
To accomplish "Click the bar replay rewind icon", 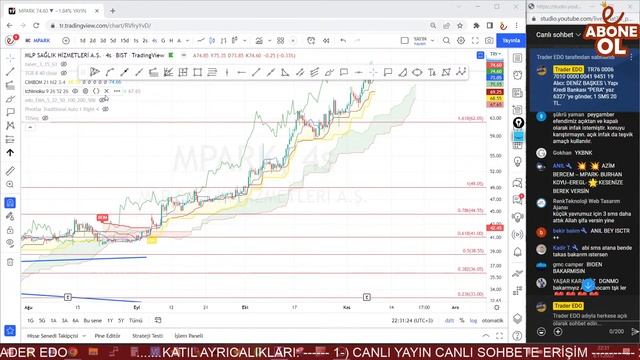I will [326, 40].
